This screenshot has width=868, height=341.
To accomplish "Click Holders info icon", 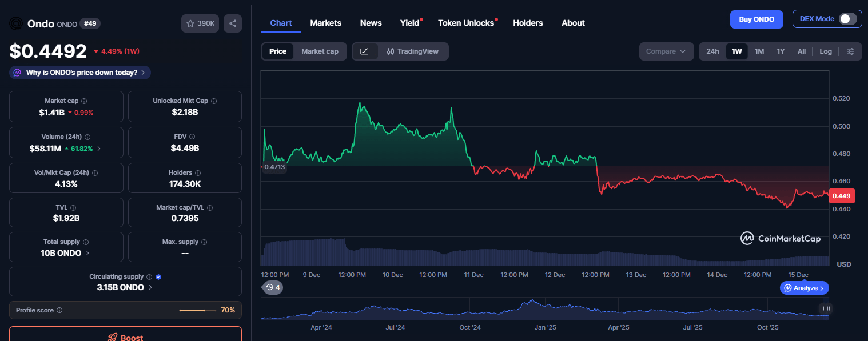I will pos(198,172).
